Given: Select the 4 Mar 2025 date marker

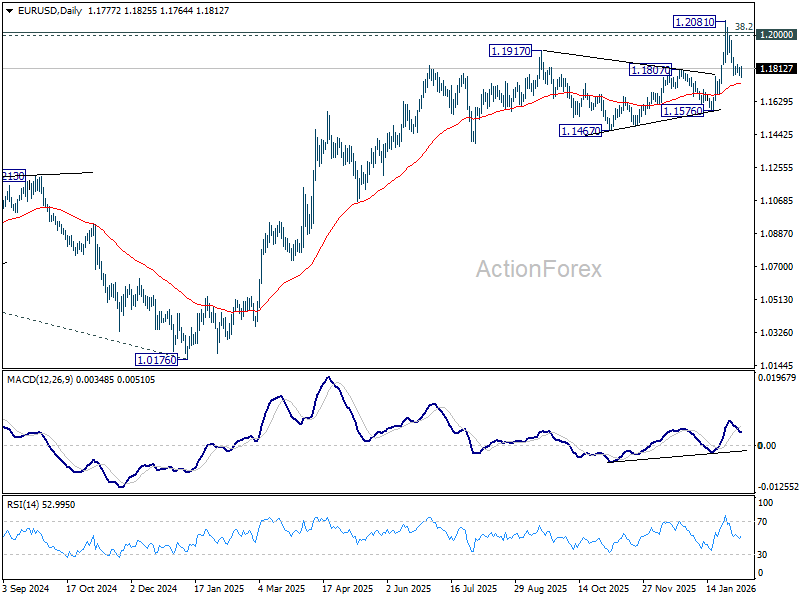Looking at the screenshot, I should [282, 588].
